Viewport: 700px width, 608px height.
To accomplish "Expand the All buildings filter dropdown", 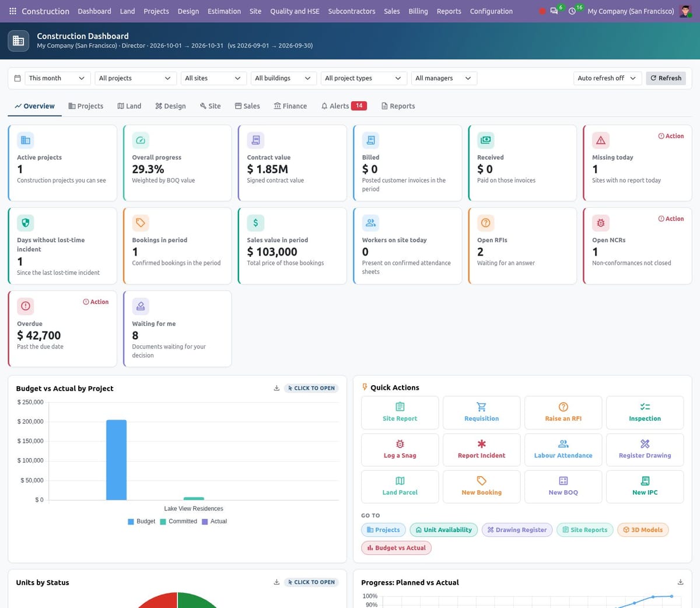I will 283,78.
